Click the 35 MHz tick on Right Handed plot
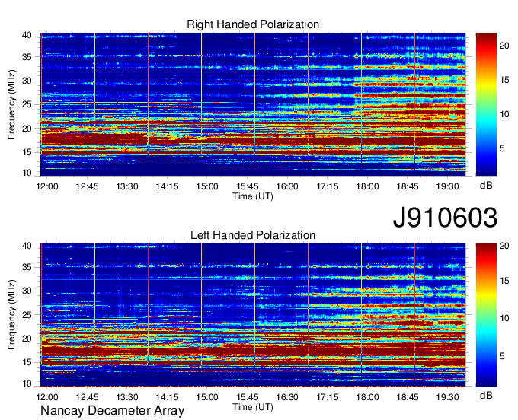518x420 pixels. 27,57
